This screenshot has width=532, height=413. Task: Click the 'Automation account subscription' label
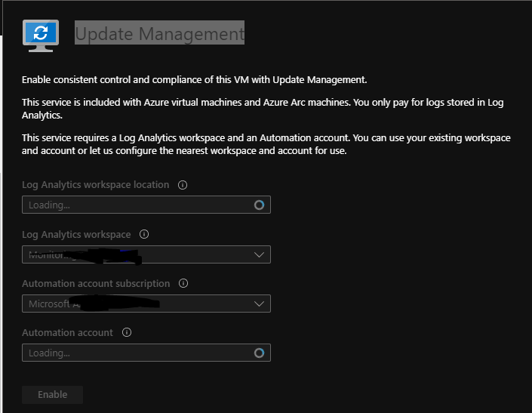tap(96, 283)
